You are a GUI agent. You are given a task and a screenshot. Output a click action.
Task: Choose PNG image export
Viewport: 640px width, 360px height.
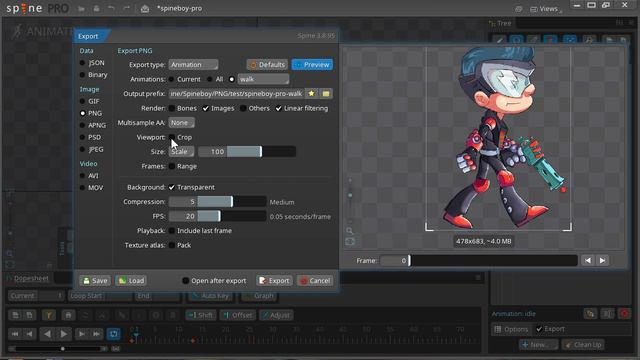tap(91, 113)
